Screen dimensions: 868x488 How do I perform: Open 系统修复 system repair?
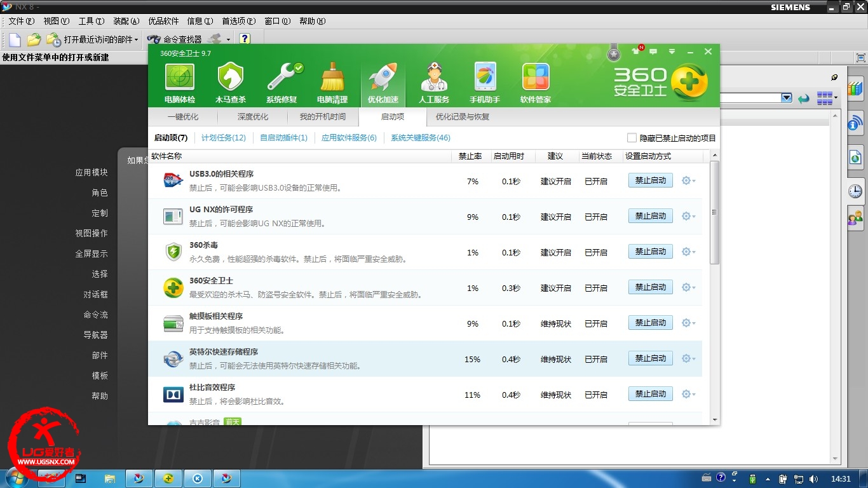pyautogui.click(x=281, y=83)
